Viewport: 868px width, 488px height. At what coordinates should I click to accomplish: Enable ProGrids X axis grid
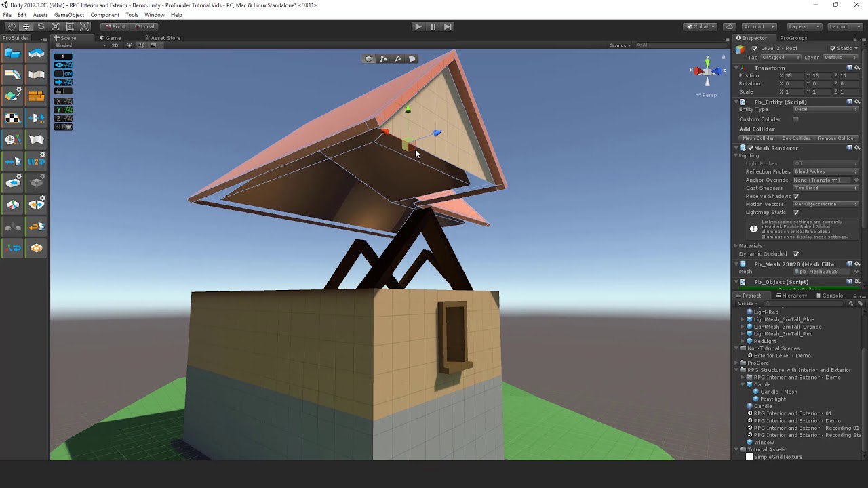tap(63, 101)
